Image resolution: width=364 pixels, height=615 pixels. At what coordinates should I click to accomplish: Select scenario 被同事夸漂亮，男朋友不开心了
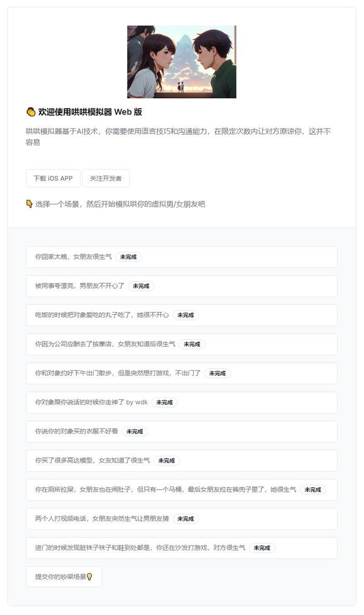[x=182, y=286]
